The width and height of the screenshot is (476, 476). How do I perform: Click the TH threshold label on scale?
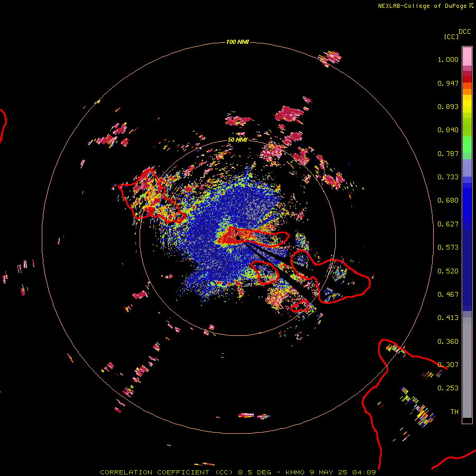454,412
